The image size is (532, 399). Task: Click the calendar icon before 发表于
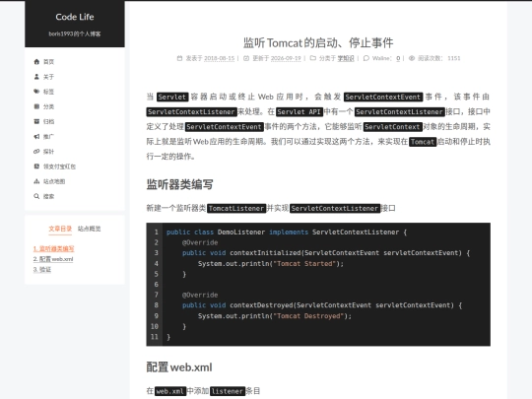coord(179,58)
